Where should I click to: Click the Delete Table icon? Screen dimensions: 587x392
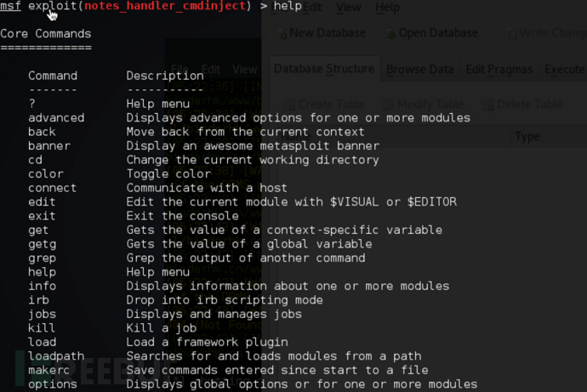[x=487, y=105]
